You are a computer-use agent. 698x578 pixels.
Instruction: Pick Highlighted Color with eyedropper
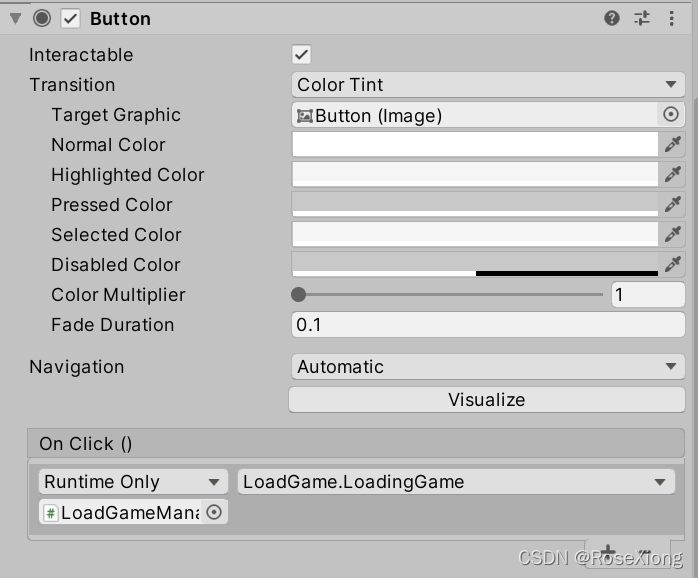[672, 174]
